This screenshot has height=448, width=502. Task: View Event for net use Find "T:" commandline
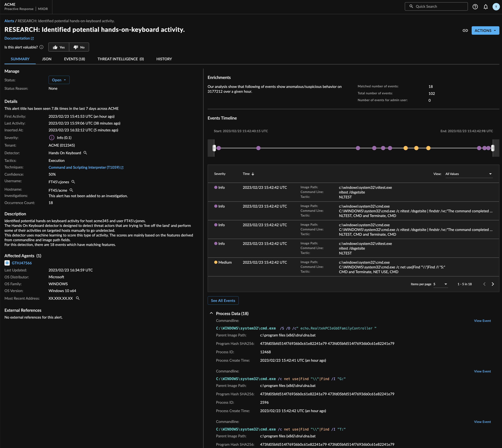[482, 422]
